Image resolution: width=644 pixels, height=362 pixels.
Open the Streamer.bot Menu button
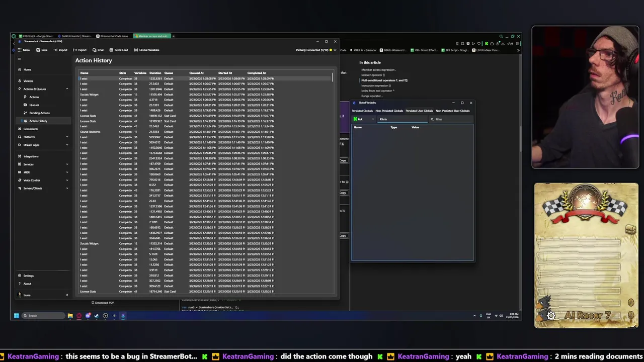(x=24, y=50)
